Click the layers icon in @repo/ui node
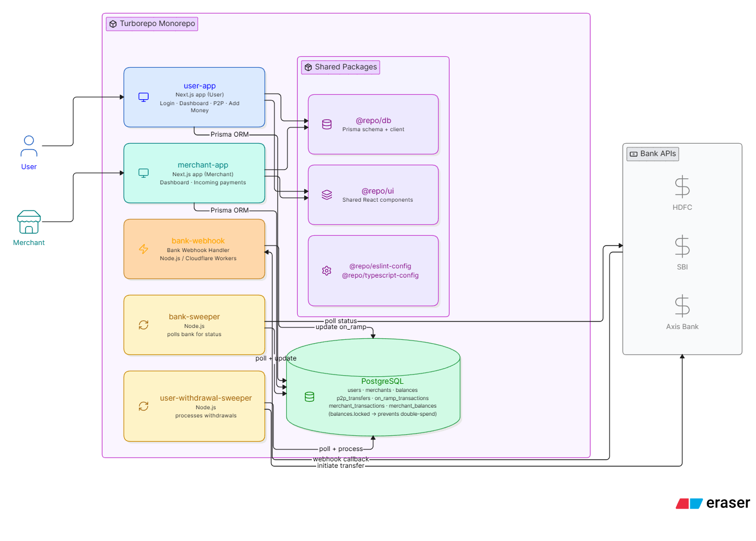The width and height of the screenshot is (756, 541). [327, 195]
